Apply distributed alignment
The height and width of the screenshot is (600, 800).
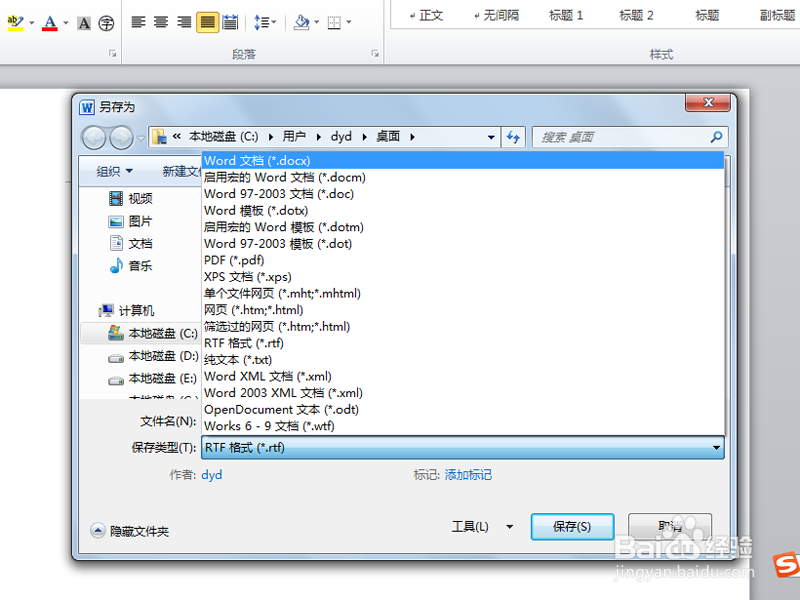[x=230, y=22]
